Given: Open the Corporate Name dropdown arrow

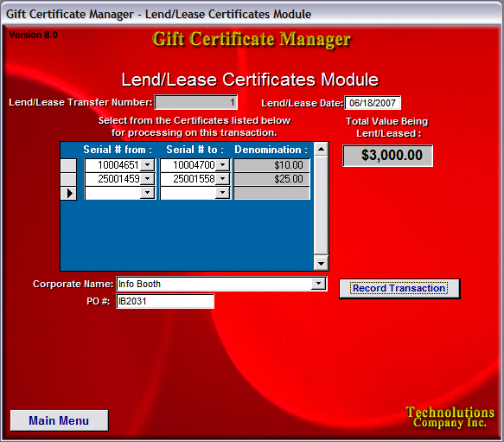Looking at the screenshot, I should point(318,284).
